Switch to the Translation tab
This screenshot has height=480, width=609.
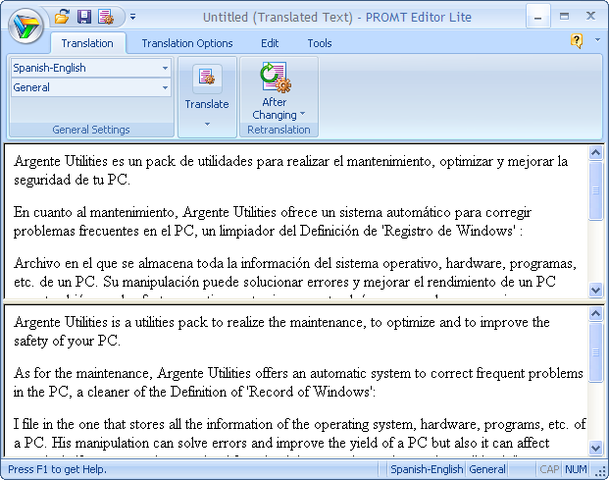(x=87, y=43)
